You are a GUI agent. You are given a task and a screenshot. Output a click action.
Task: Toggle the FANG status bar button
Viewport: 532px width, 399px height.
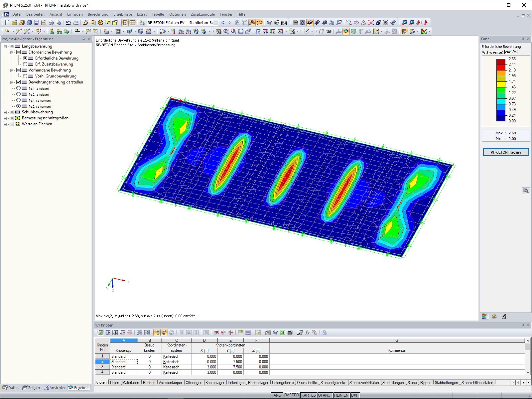coord(276,395)
